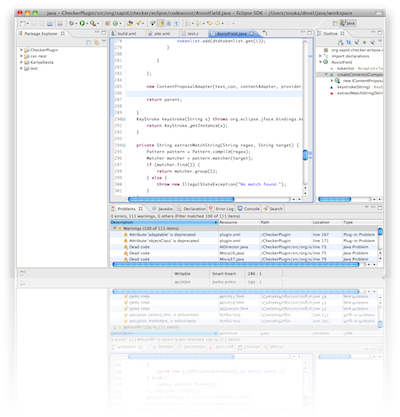The image size is (400, 417).
Task: Toggle Hide Non-Public Members green dot icon
Action: click(364, 42)
